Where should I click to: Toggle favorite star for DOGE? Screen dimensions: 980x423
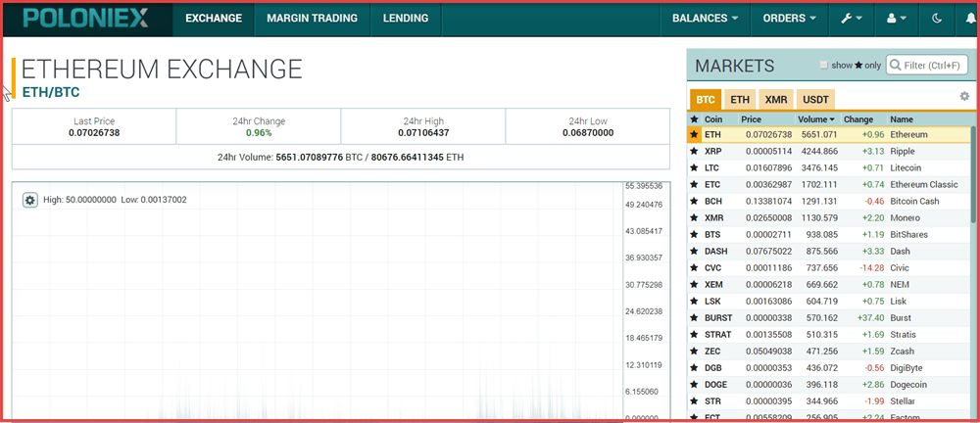pos(693,384)
